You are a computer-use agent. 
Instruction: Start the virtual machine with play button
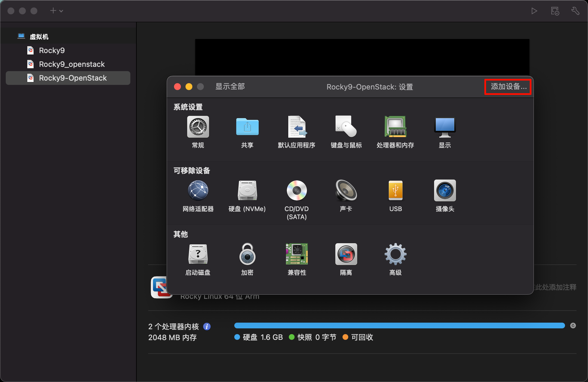(534, 11)
